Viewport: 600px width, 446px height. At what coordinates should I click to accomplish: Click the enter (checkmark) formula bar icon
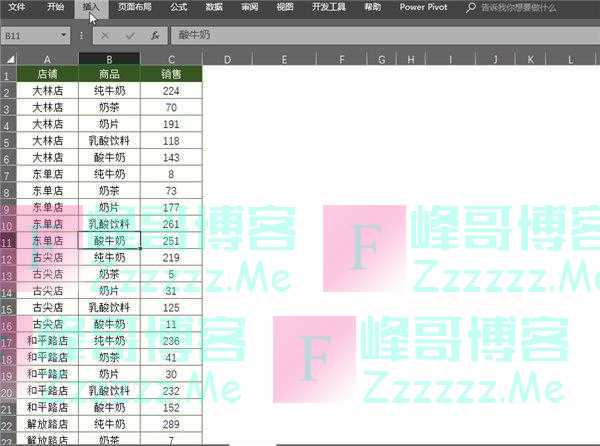131,34
